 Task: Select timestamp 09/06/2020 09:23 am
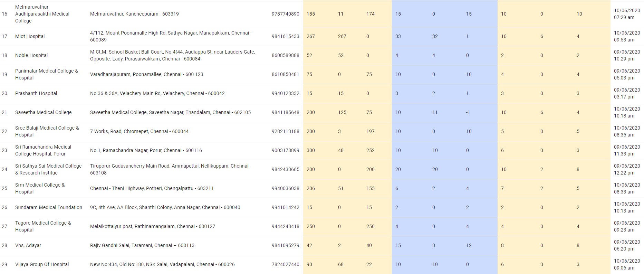pyautogui.click(x=627, y=226)
